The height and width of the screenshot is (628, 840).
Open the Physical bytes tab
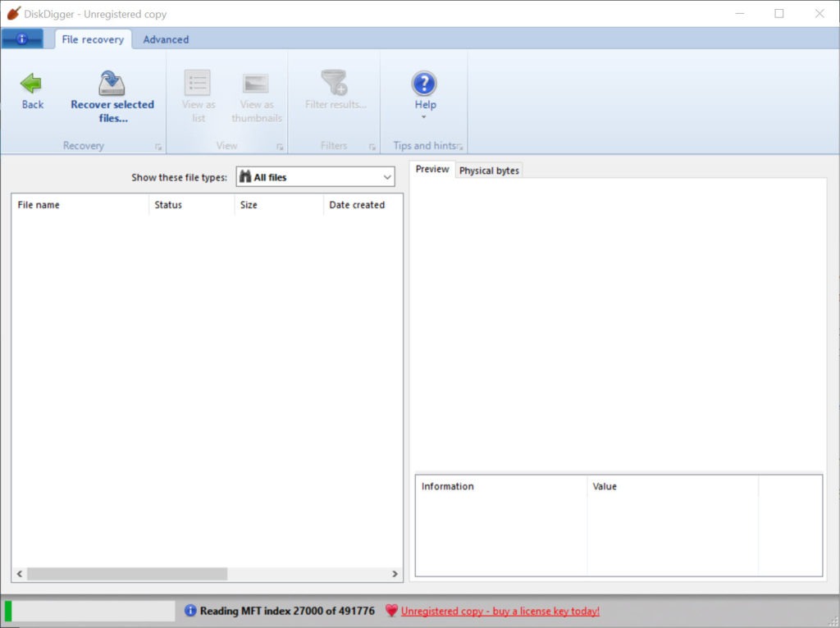pos(489,171)
